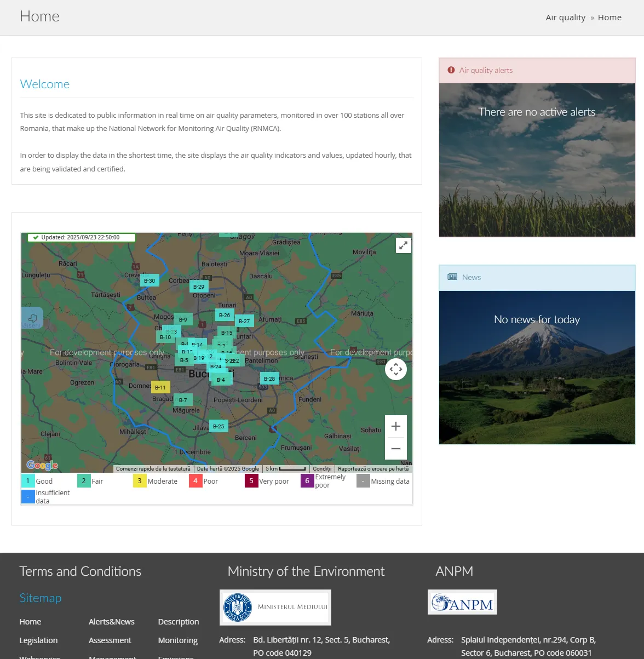The width and height of the screenshot is (644, 659).
Task: Click the Poor legend swatch numbered 4
Action: click(x=196, y=480)
